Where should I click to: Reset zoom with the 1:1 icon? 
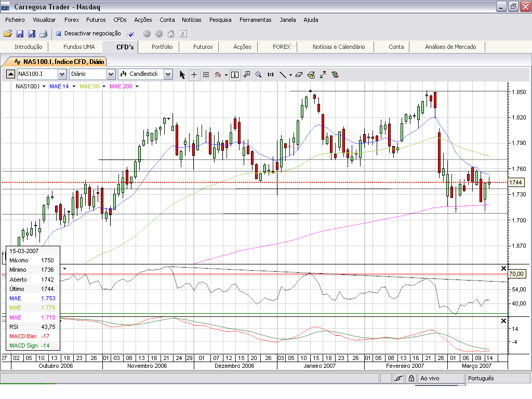point(270,75)
